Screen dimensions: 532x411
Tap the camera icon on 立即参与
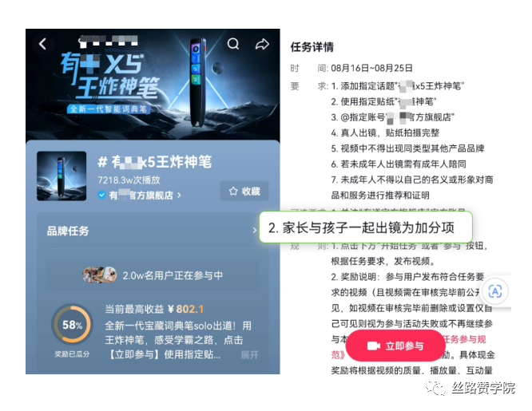click(374, 346)
